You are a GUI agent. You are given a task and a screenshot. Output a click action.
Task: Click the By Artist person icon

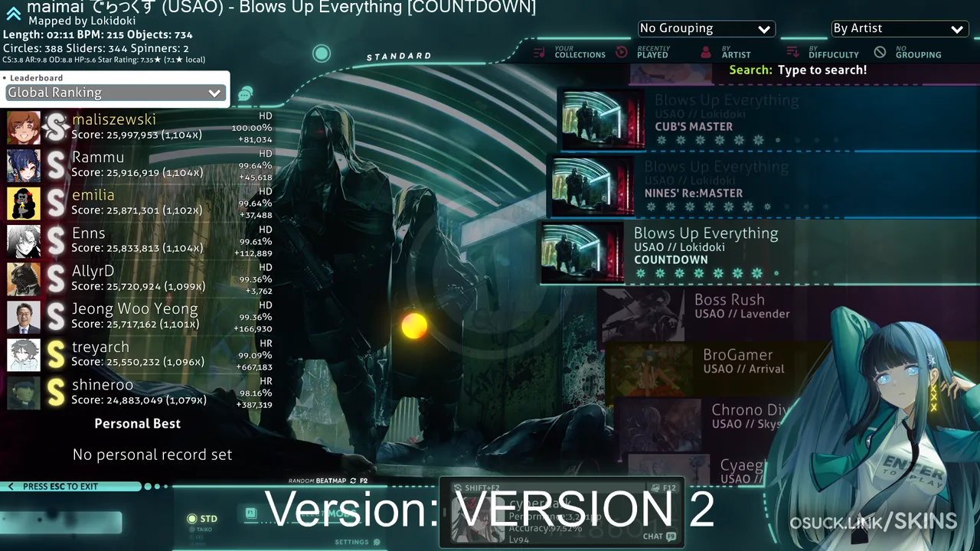(706, 53)
